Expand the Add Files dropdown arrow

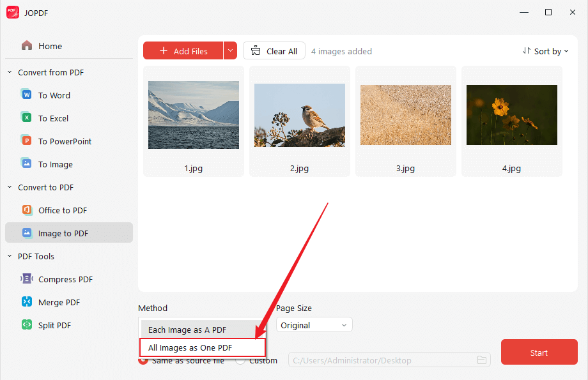point(231,50)
